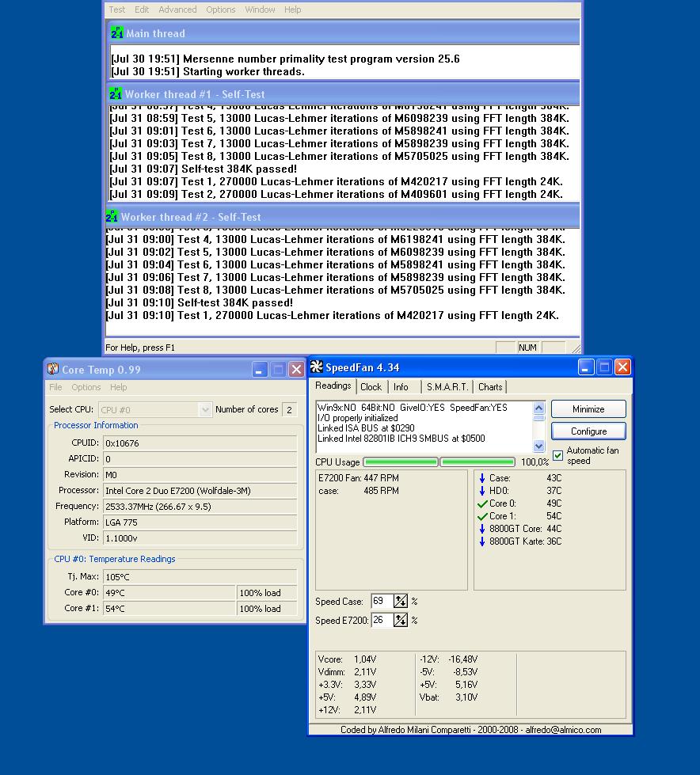Click the Core #1 temperature 54°C

click(x=169, y=609)
